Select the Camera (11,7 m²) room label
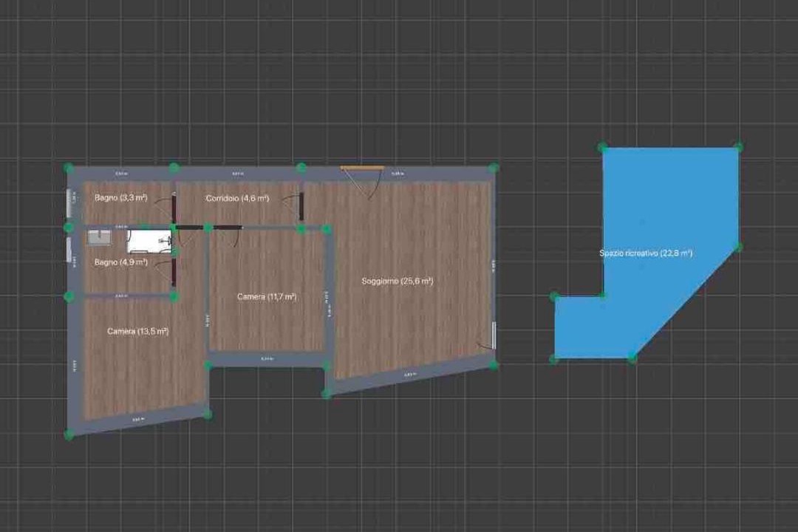 pyautogui.click(x=267, y=296)
